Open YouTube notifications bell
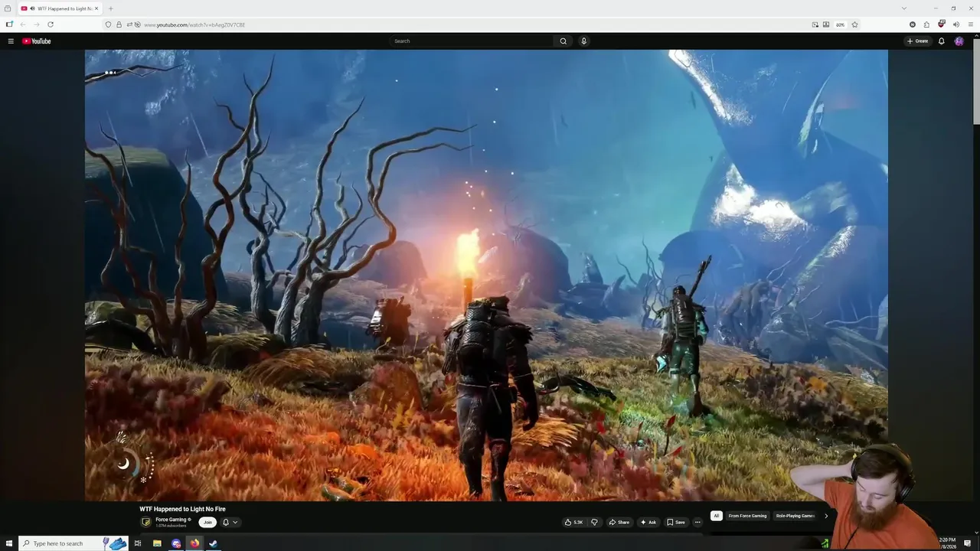980x551 pixels. point(942,41)
